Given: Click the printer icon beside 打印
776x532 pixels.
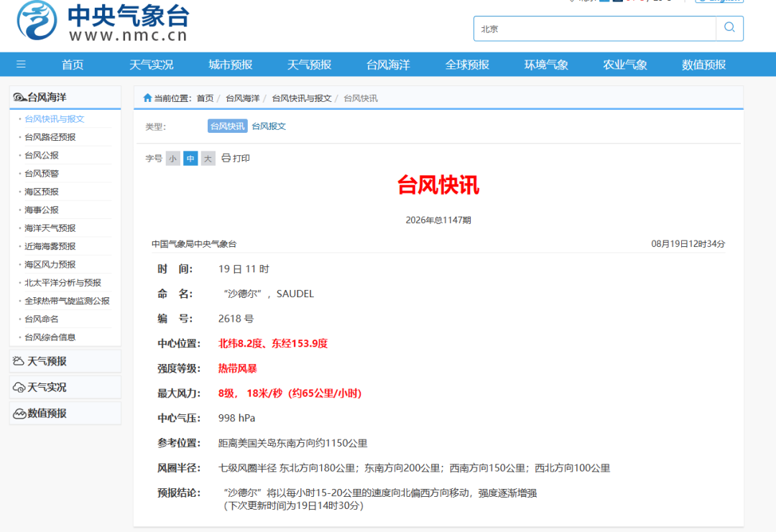Looking at the screenshot, I should (x=226, y=158).
